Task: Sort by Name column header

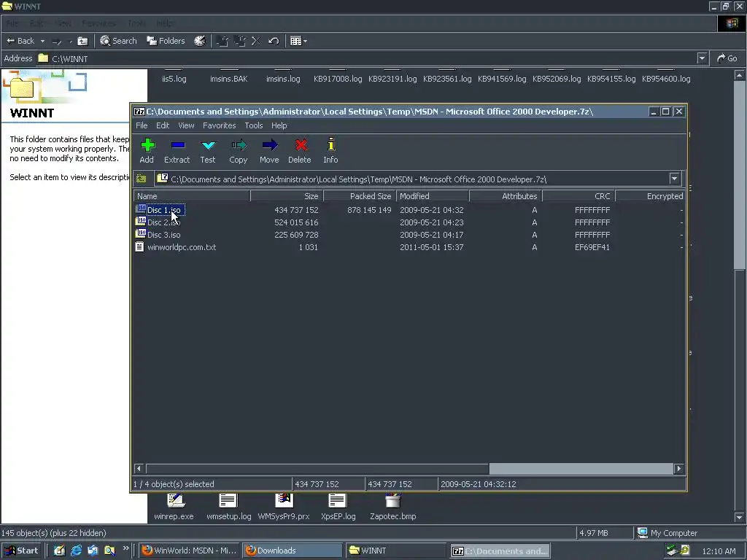Action: (192, 196)
